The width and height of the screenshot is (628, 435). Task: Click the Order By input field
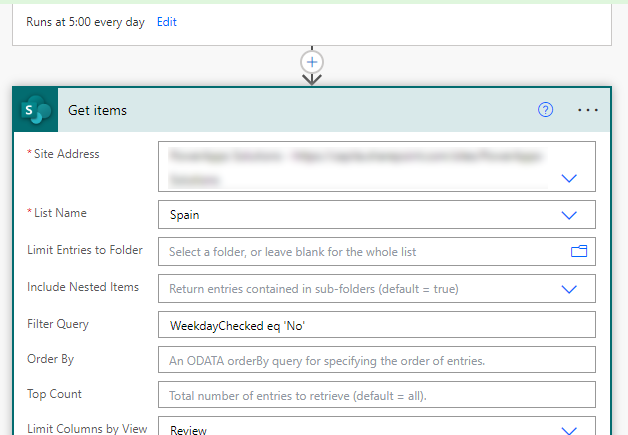click(x=376, y=360)
